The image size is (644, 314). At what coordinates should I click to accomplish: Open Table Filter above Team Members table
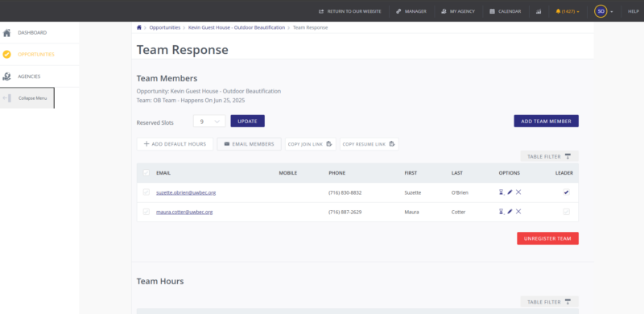point(550,156)
